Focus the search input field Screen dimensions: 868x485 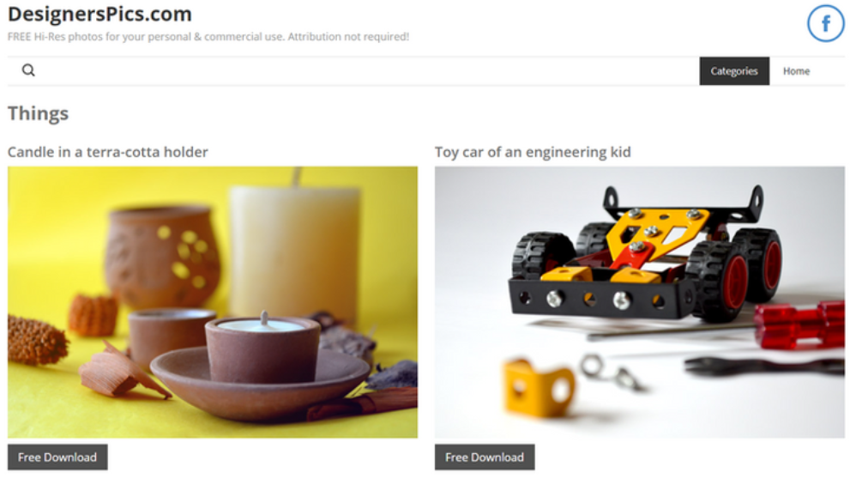(365, 70)
